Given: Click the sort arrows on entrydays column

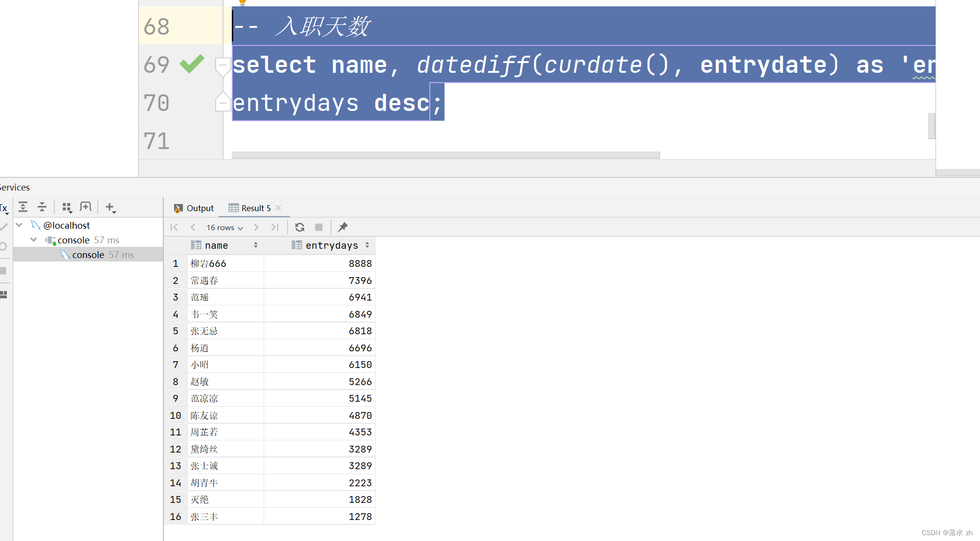Looking at the screenshot, I should tap(367, 245).
